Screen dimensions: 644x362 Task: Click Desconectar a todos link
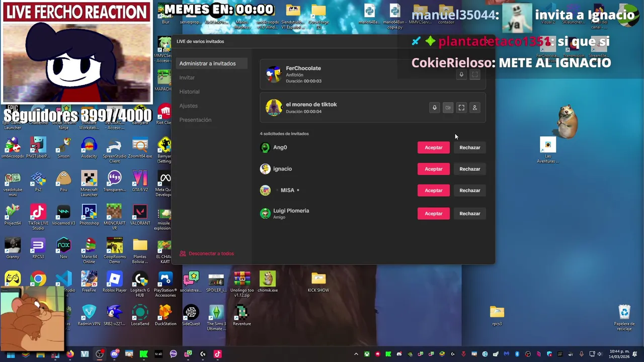pyautogui.click(x=207, y=253)
